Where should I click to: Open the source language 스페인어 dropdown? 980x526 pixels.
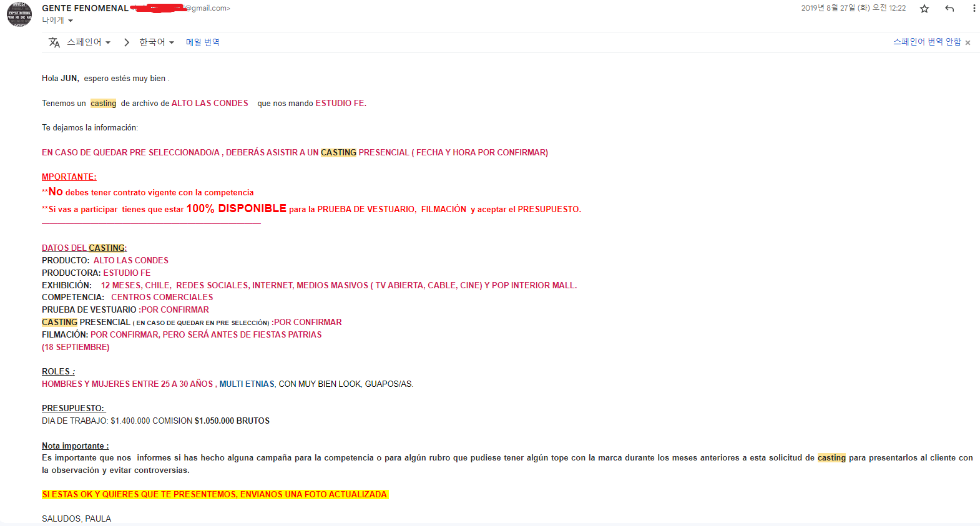89,42
